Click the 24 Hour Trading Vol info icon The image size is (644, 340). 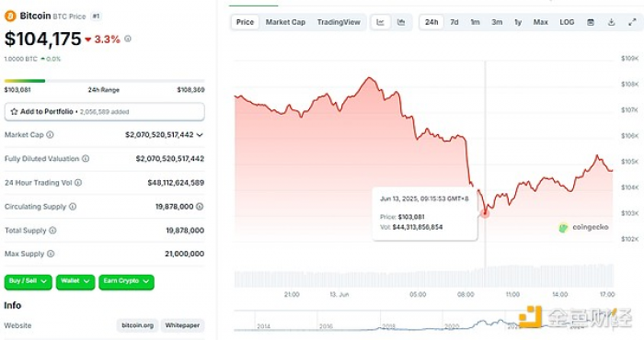(x=78, y=183)
